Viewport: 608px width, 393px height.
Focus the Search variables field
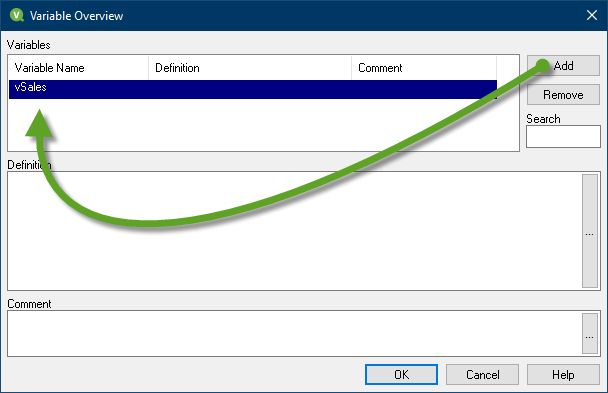[563, 136]
